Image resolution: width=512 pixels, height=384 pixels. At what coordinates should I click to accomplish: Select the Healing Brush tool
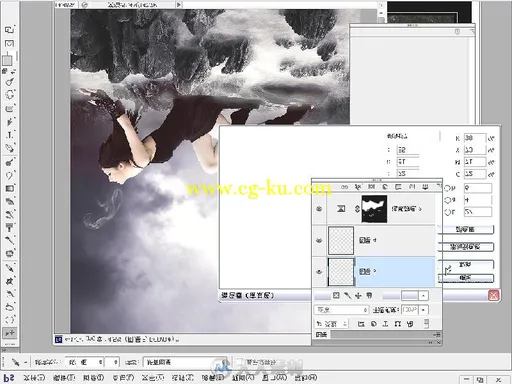[x=9, y=253]
